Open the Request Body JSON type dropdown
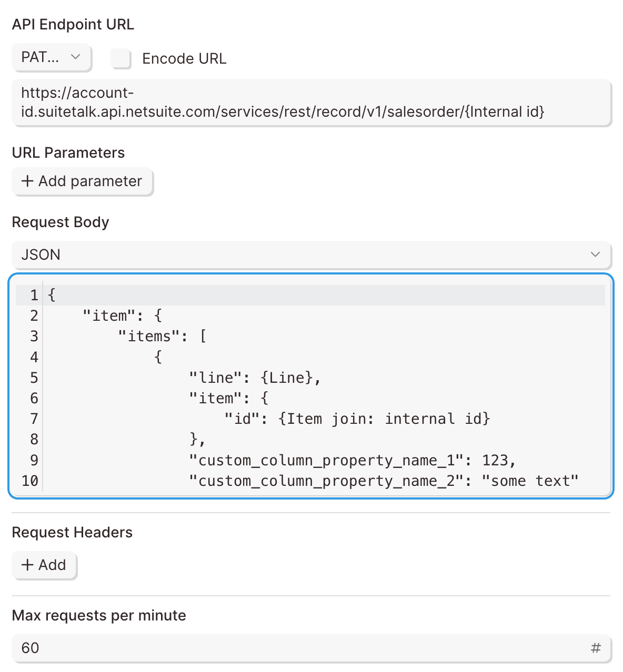 [x=311, y=254]
